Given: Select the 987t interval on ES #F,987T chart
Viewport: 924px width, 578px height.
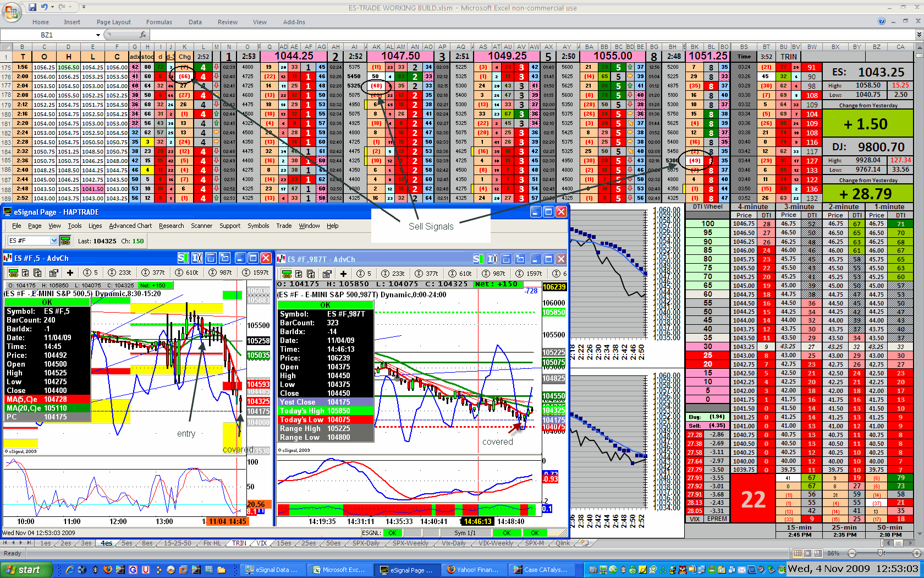Looking at the screenshot, I should pos(493,274).
